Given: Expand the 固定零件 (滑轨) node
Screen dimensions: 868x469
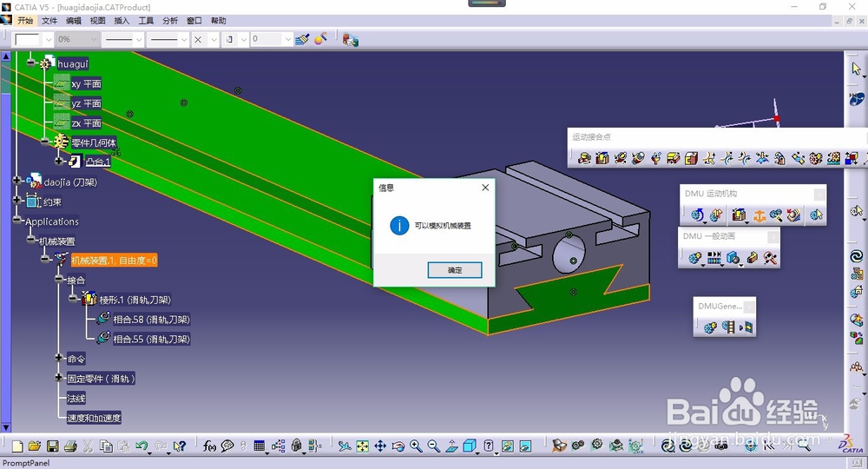Looking at the screenshot, I should 59,378.
